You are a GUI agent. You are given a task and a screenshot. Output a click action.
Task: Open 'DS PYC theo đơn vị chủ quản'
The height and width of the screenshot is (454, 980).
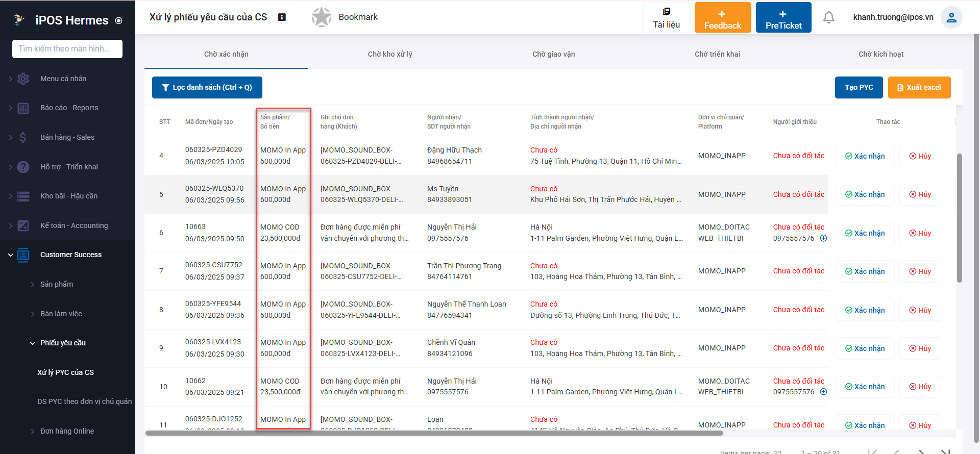pos(84,401)
